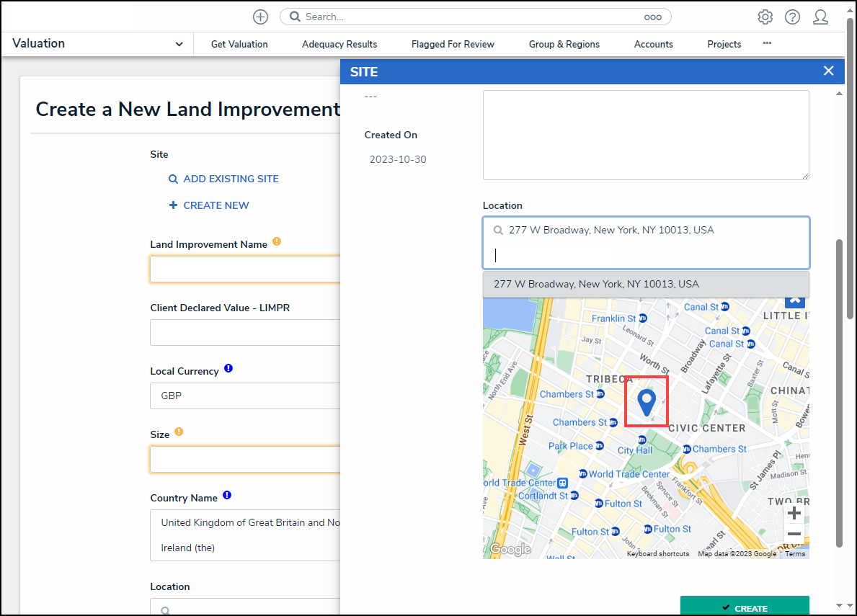
Task: Open the Country Name field
Action: pos(245,535)
